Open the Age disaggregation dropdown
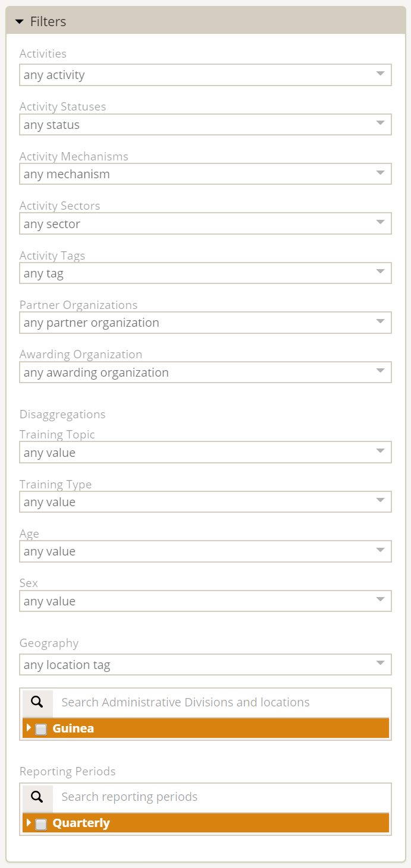This screenshot has width=411, height=868. [x=205, y=551]
